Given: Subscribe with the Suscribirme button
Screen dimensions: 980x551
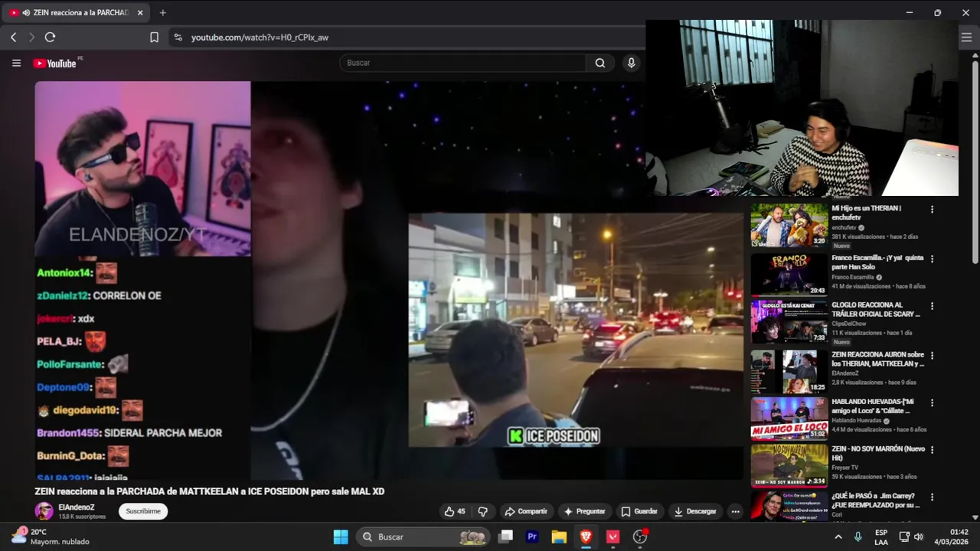Looking at the screenshot, I should [x=143, y=511].
